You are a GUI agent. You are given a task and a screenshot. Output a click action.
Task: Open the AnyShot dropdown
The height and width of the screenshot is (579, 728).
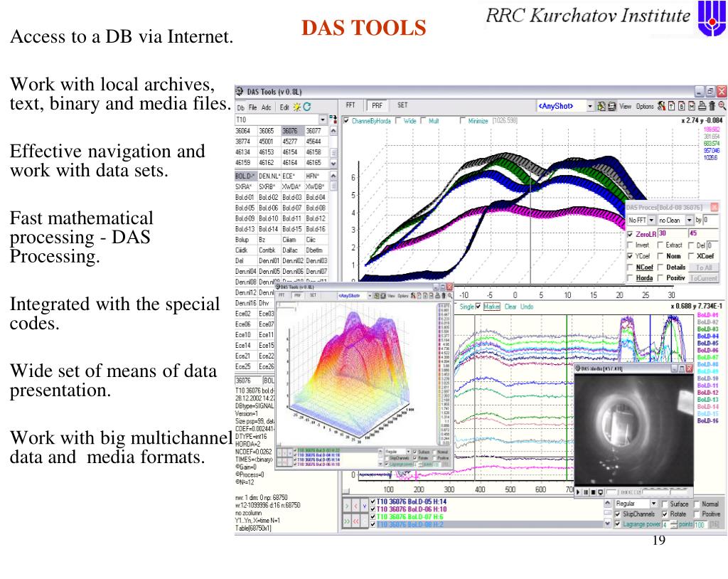[589, 107]
